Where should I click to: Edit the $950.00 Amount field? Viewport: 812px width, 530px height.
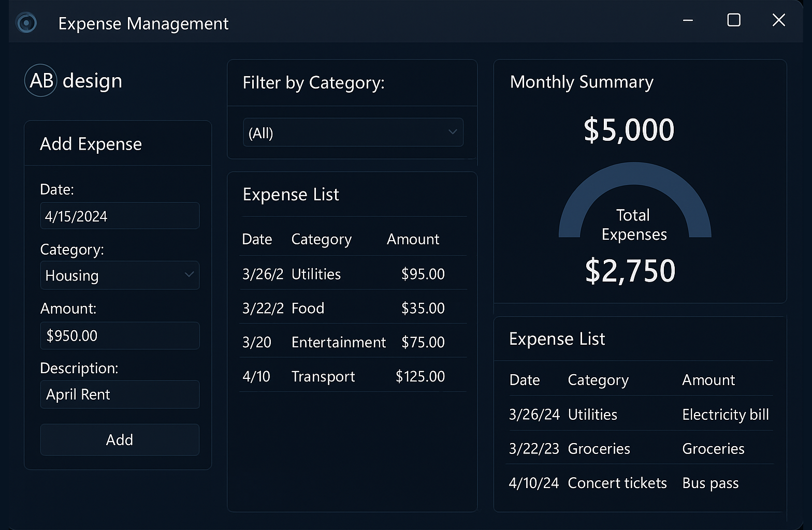(120, 335)
